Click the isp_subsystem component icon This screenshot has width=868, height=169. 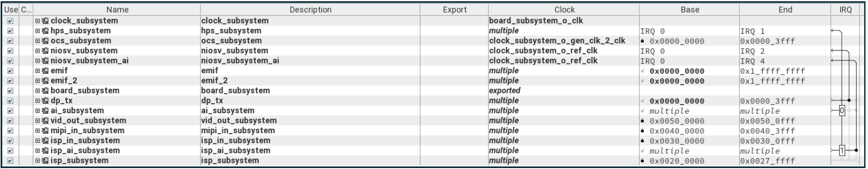click(x=45, y=161)
